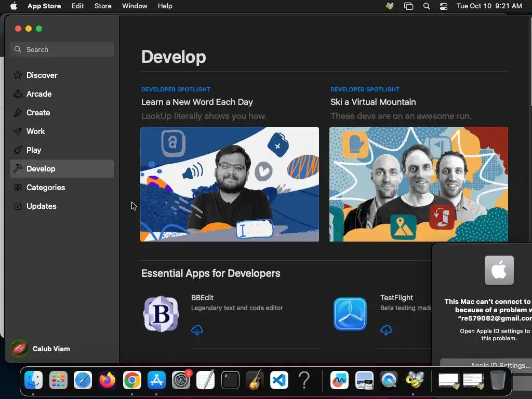Select the Develop sidebar item
Image resolution: width=532 pixels, height=399 pixels.
(62, 169)
